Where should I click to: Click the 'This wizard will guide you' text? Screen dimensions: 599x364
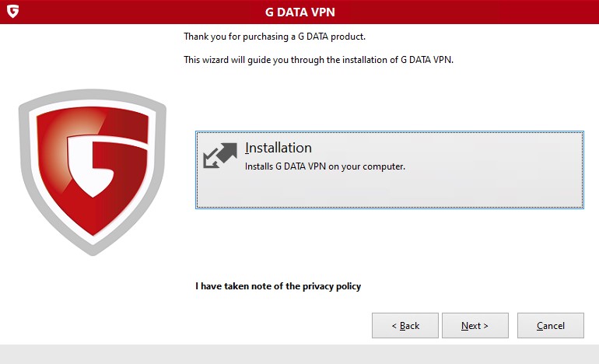[317, 59]
